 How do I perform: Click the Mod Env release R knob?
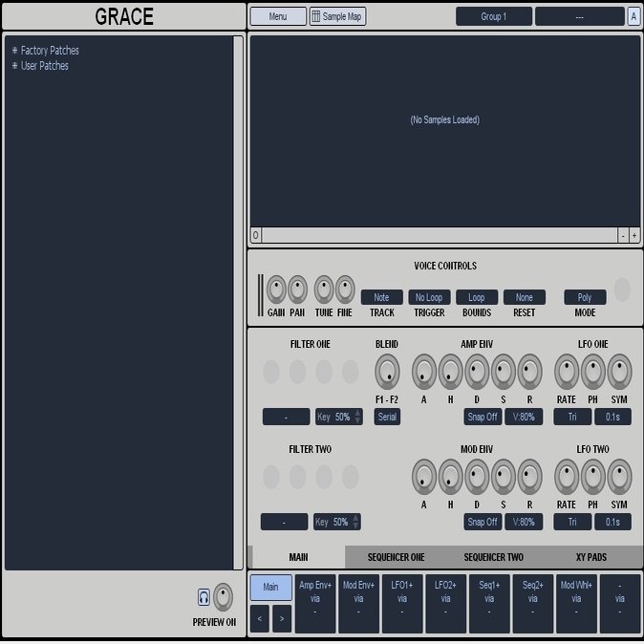(530, 477)
